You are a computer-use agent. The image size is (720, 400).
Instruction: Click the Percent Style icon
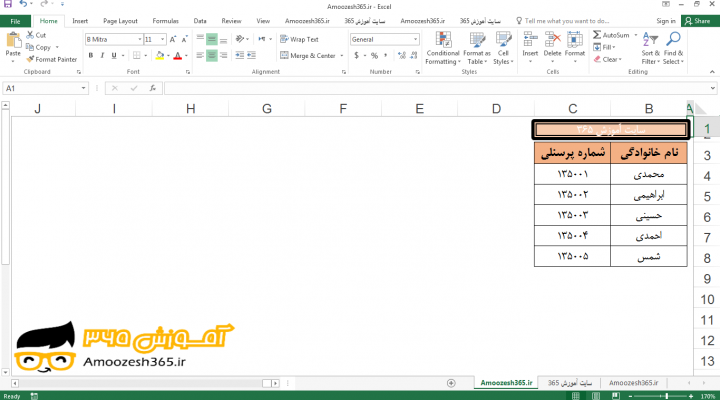[375, 56]
